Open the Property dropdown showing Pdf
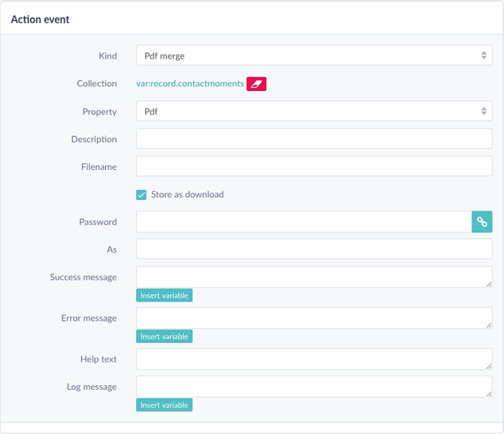 (x=314, y=111)
